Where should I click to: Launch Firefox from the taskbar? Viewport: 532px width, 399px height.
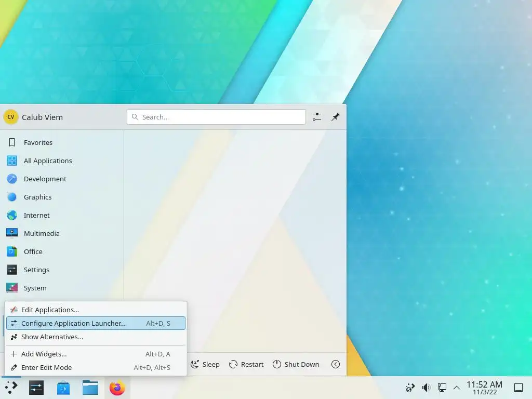pos(117,388)
